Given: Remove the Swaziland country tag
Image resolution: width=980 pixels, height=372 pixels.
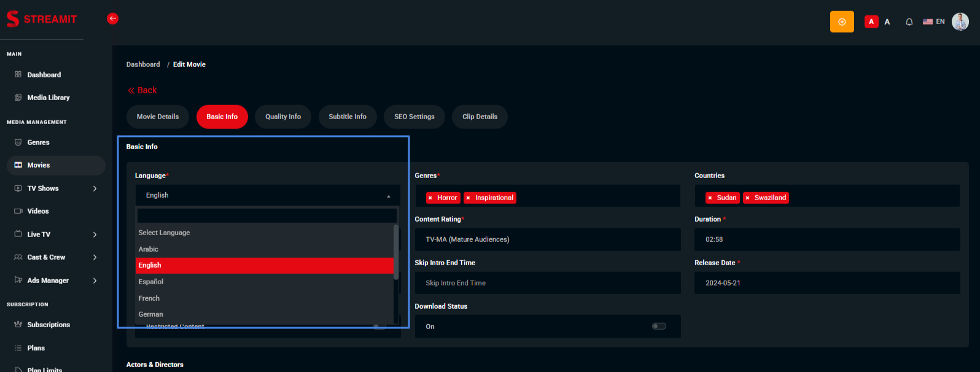Looking at the screenshot, I should [x=747, y=198].
